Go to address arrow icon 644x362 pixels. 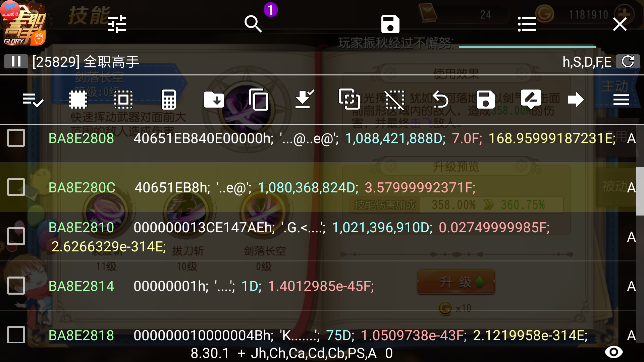click(576, 100)
